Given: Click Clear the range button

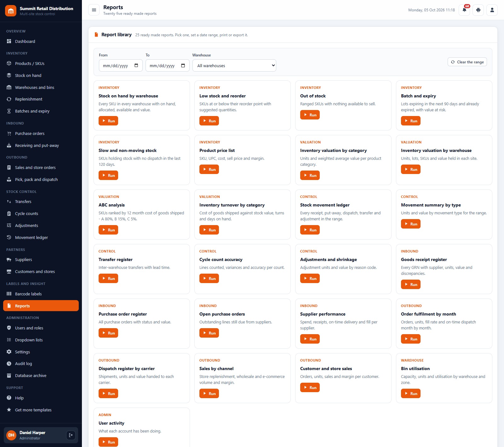Looking at the screenshot, I should (467, 62).
